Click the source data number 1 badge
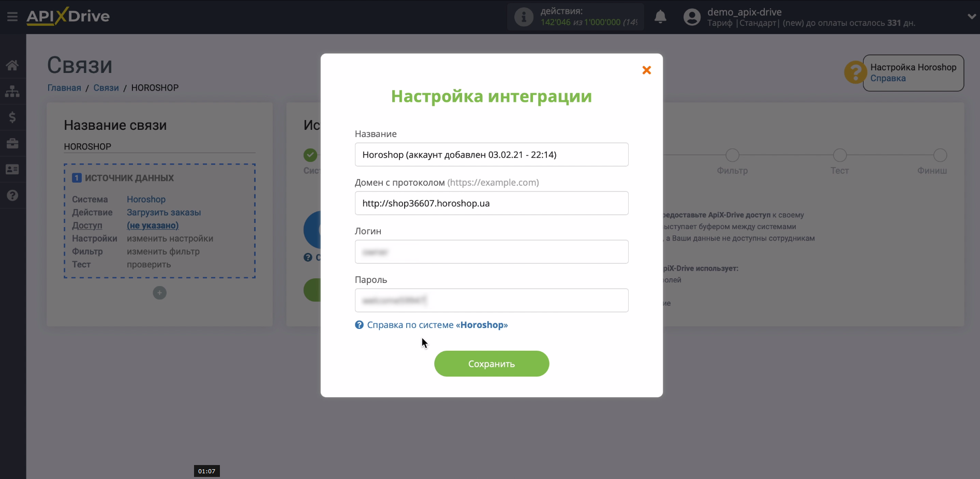 [x=77, y=178]
